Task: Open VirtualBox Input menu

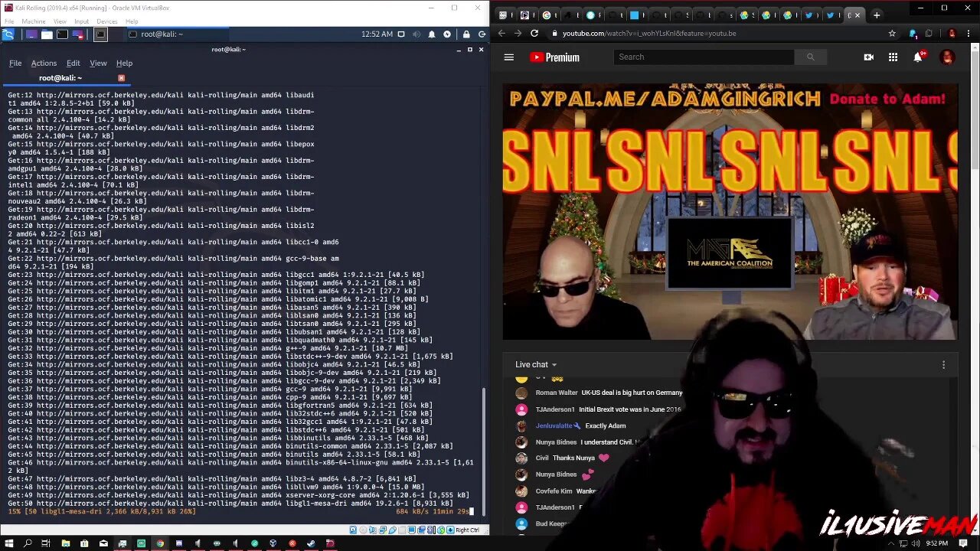Action: click(81, 21)
